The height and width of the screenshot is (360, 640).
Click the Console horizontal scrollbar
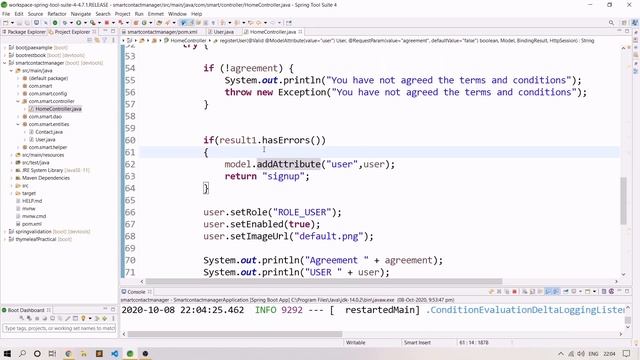[x=235, y=334]
